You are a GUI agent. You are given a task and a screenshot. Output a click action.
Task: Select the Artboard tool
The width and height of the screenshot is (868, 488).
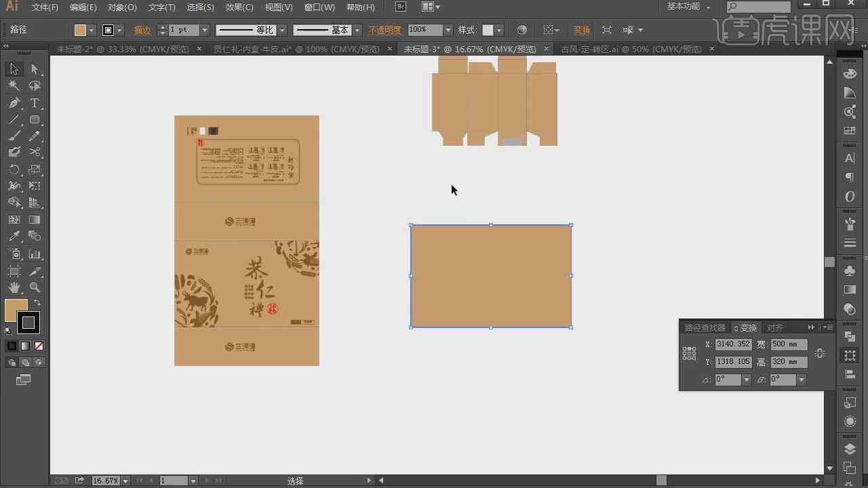click(14, 270)
